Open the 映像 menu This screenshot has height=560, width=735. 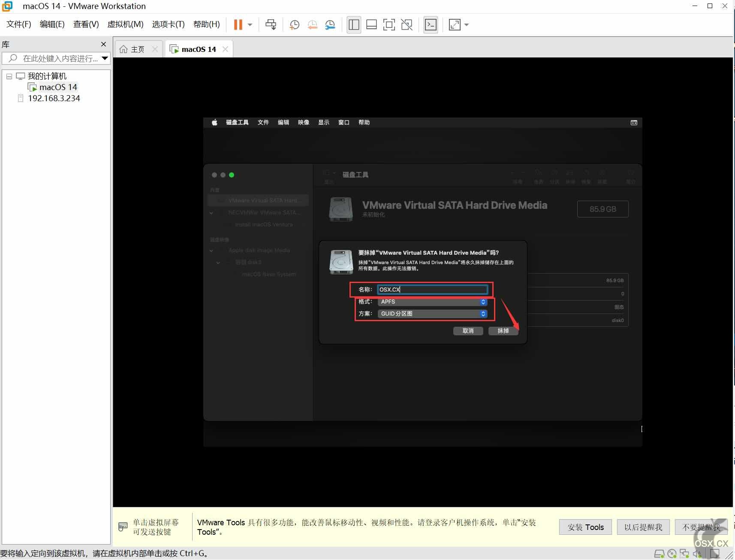click(304, 123)
